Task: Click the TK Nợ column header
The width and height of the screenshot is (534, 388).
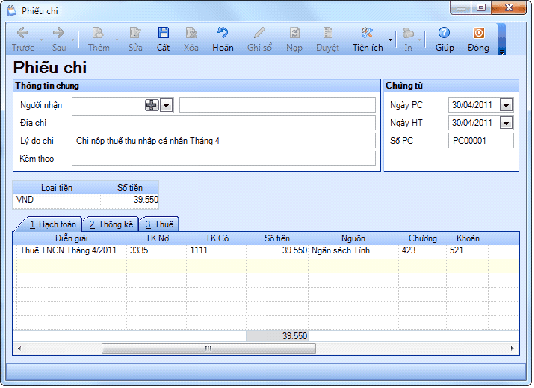Action: click(x=157, y=238)
